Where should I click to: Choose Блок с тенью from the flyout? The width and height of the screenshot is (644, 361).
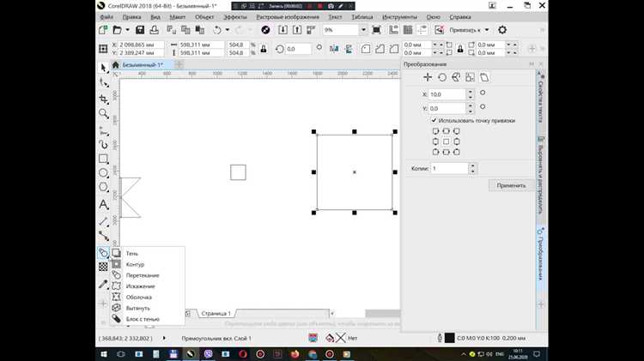(147, 319)
